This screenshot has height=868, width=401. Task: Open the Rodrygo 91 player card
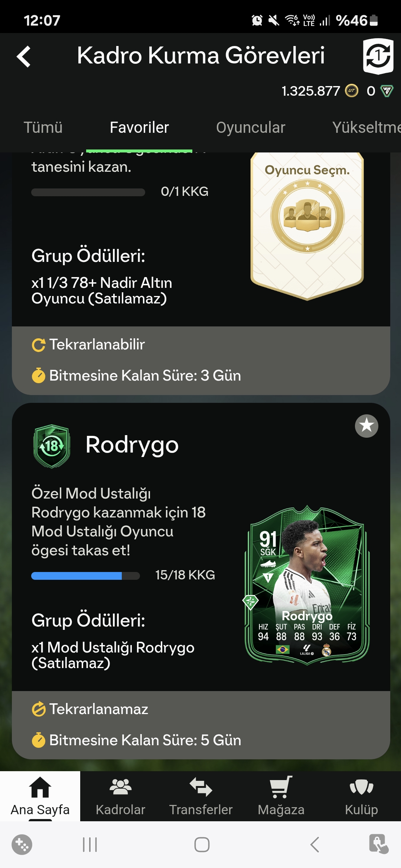(307, 585)
